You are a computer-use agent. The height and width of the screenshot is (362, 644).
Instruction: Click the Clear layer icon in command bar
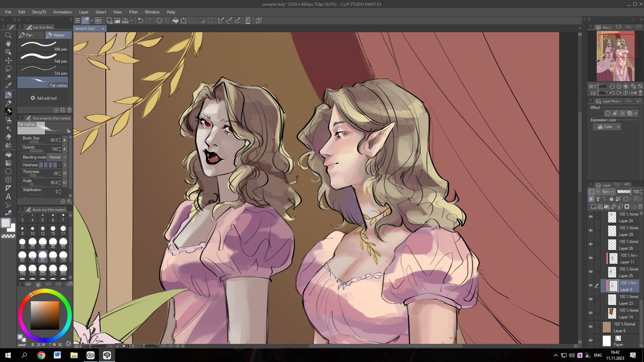coord(159,21)
